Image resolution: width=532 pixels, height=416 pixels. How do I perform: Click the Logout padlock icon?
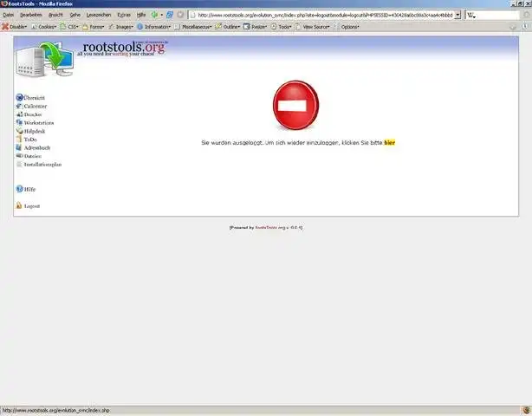click(x=19, y=205)
